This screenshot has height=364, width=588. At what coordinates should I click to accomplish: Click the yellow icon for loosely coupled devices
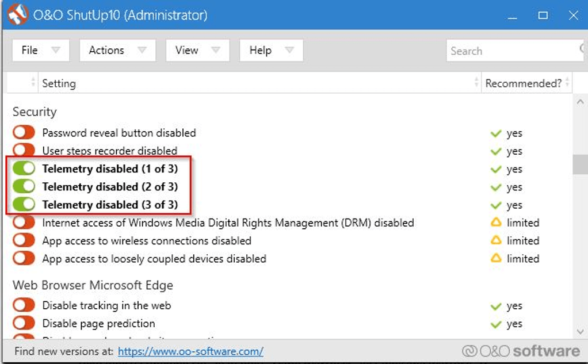(495, 259)
